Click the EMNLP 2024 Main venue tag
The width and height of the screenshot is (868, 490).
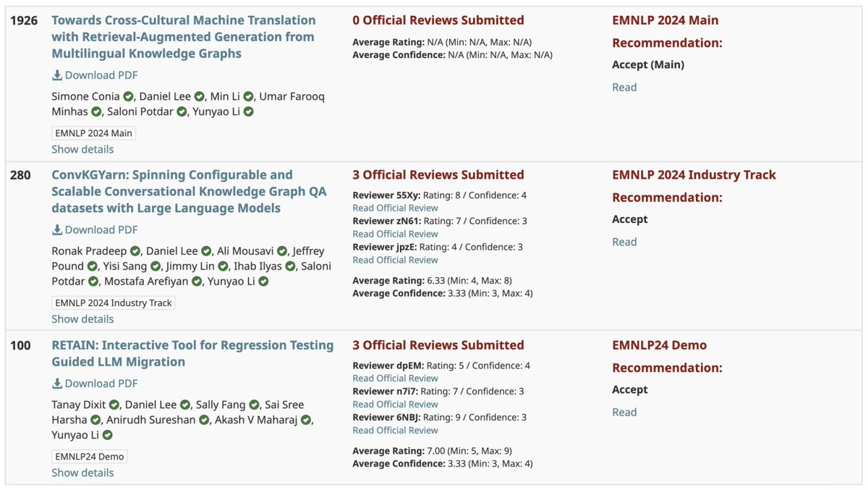tap(93, 133)
